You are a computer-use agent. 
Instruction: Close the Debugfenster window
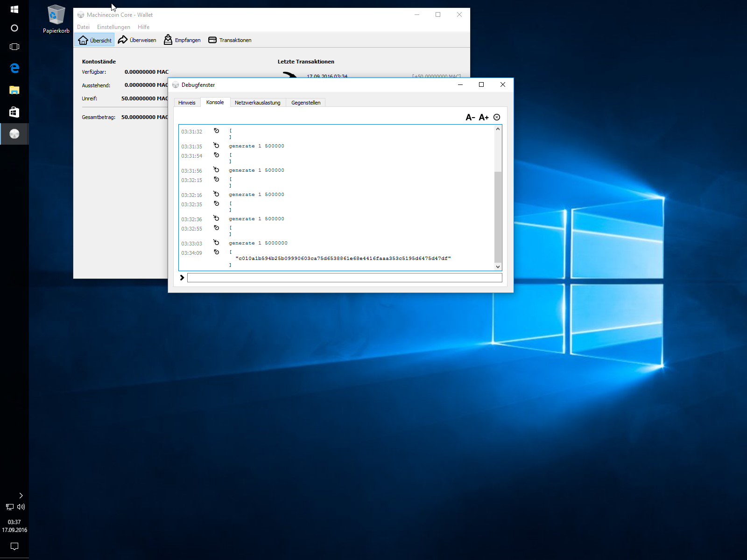[503, 85]
